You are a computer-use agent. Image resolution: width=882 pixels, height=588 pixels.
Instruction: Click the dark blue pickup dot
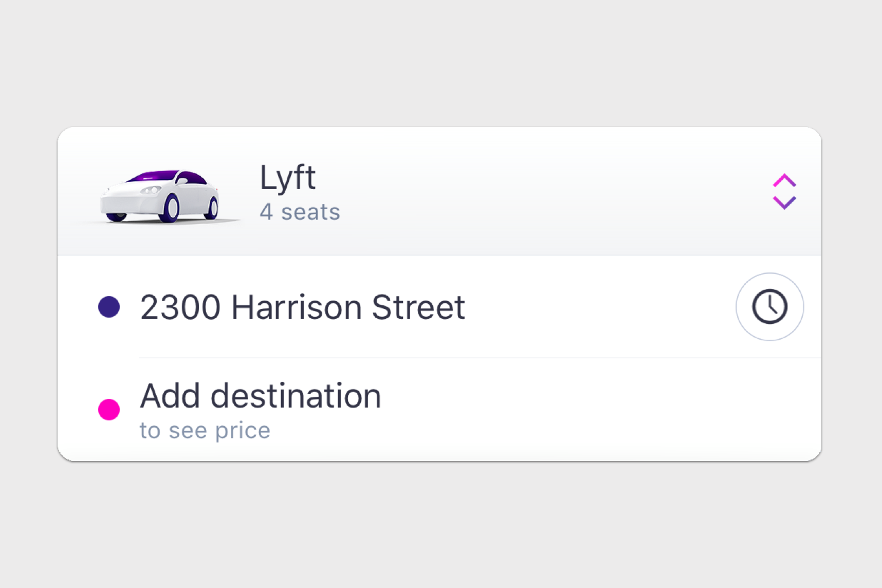(109, 307)
